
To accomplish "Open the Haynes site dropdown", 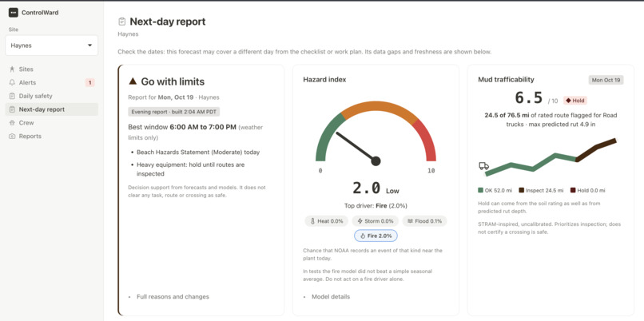I will point(52,46).
